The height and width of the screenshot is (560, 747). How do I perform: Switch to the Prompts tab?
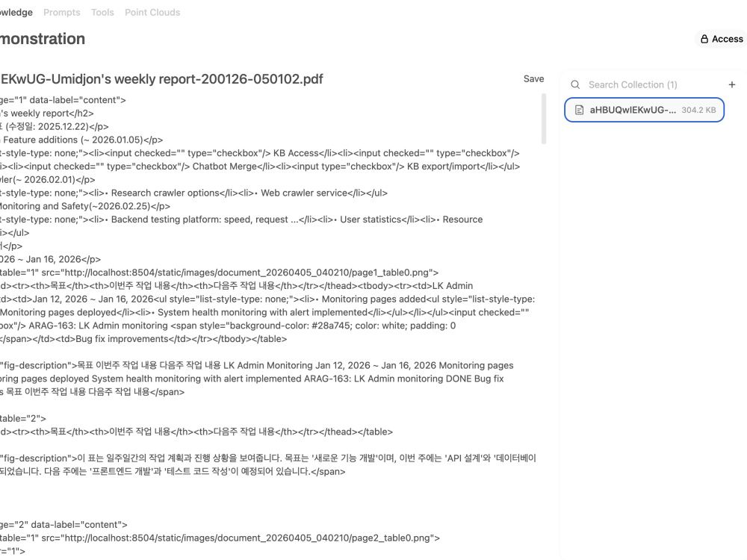(61, 13)
